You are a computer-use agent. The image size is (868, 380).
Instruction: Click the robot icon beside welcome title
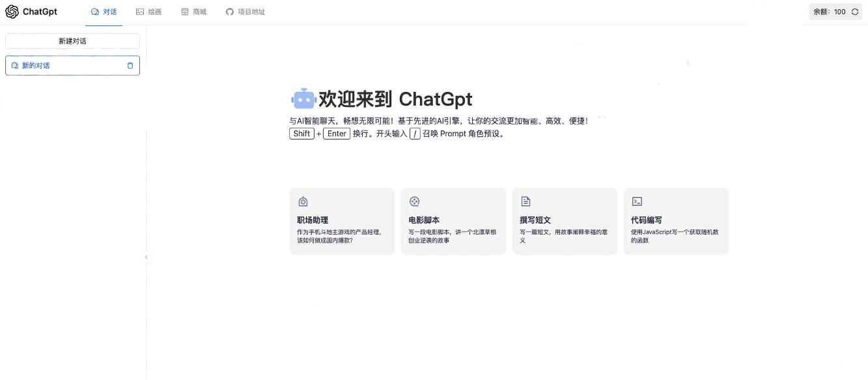[303, 99]
